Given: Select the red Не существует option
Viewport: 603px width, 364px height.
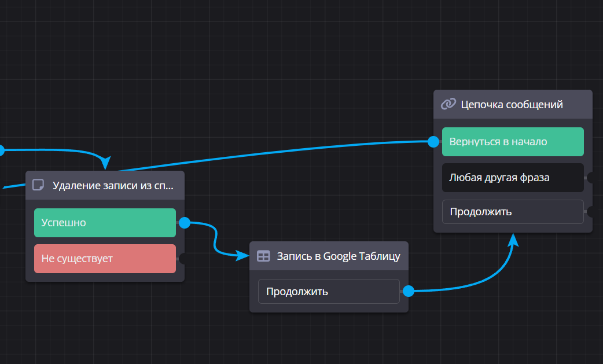Looking at the screenshot, I should coord(105,259).
